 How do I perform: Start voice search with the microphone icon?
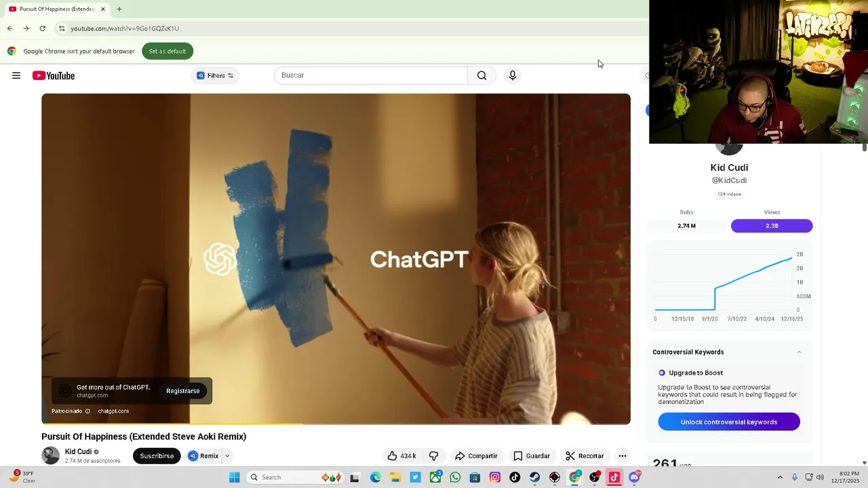point(513,75)
